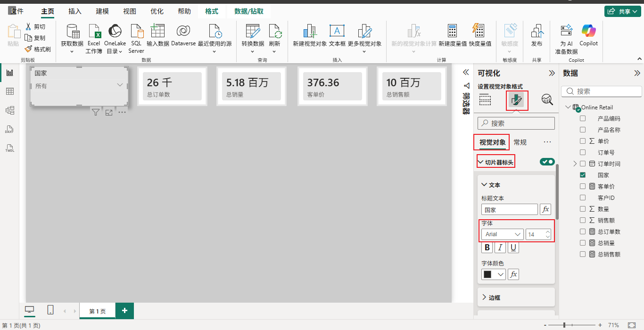Expand the 订单时间 hierarchy field

[575, 164]
